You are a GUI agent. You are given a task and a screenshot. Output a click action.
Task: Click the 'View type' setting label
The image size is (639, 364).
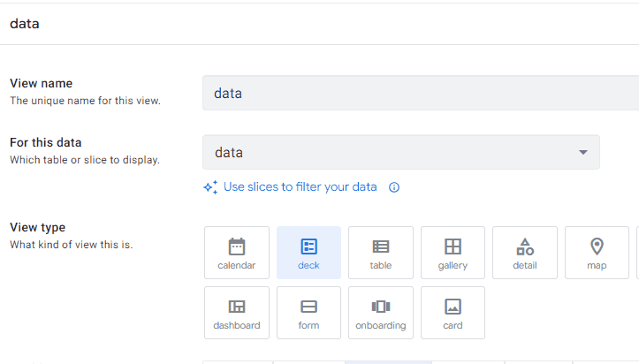[37, 227]
